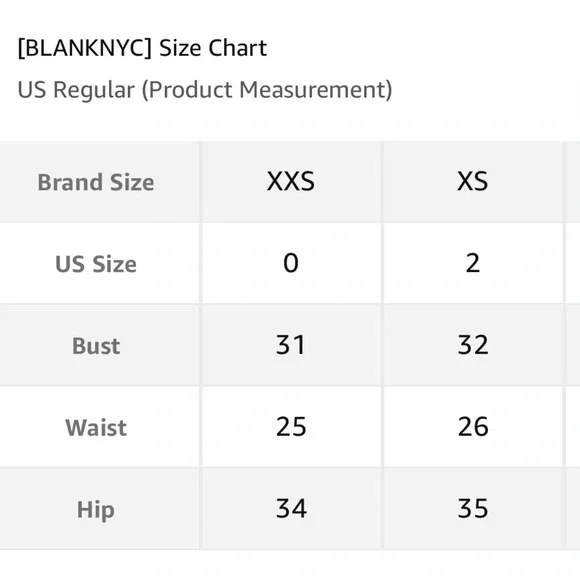Select the waist value 26 cell

click(x=473, y=428)
